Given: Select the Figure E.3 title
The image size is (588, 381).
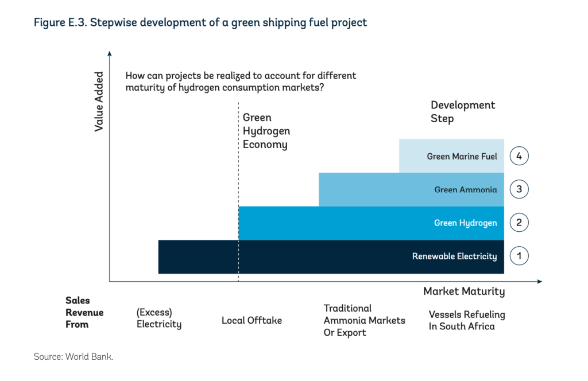Looking at the screenshot, I should pos(200,22).
